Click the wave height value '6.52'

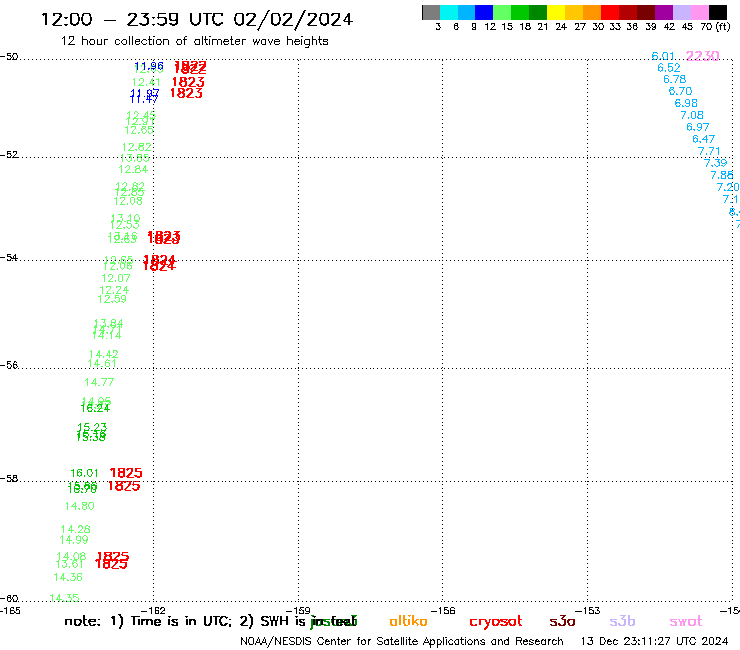(x=669, y=68)
